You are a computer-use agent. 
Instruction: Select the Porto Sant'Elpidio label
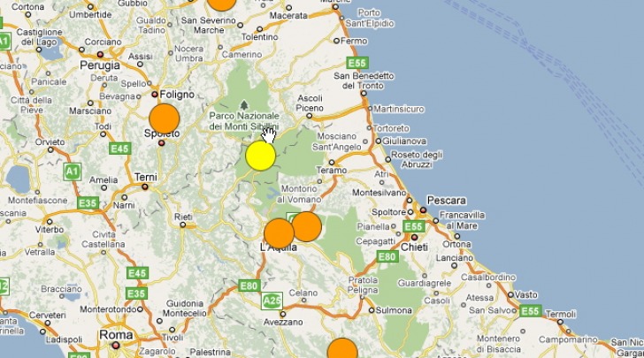(x=370, y=19)
